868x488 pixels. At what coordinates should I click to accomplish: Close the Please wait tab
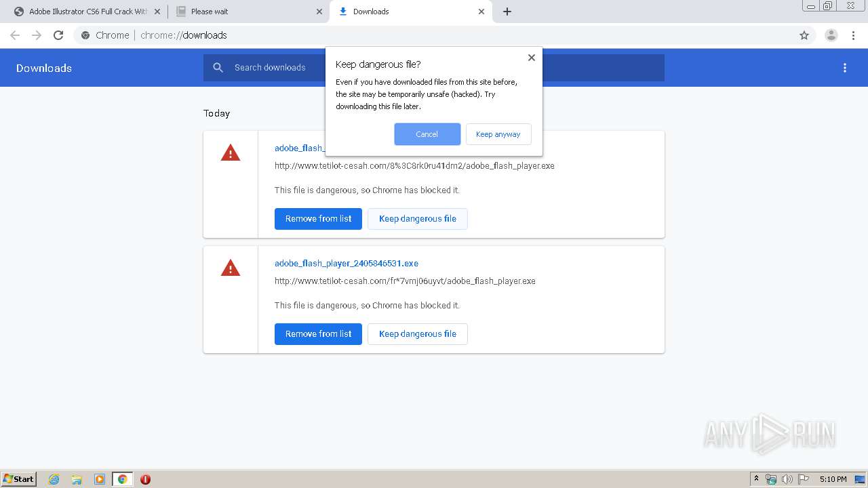tap(319, 12)
